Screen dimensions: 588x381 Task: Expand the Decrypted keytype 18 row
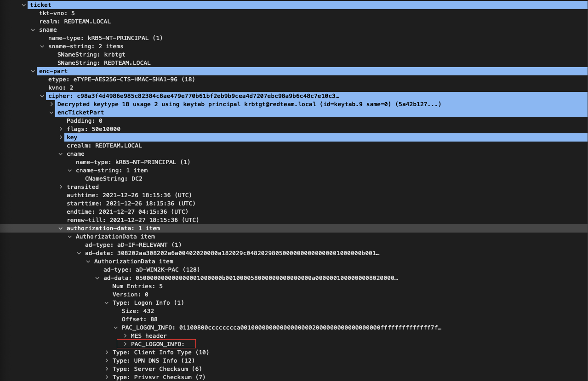pos(51,104)
